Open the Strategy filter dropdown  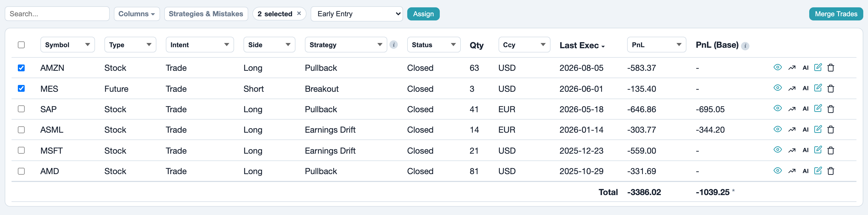click(346, 45)
